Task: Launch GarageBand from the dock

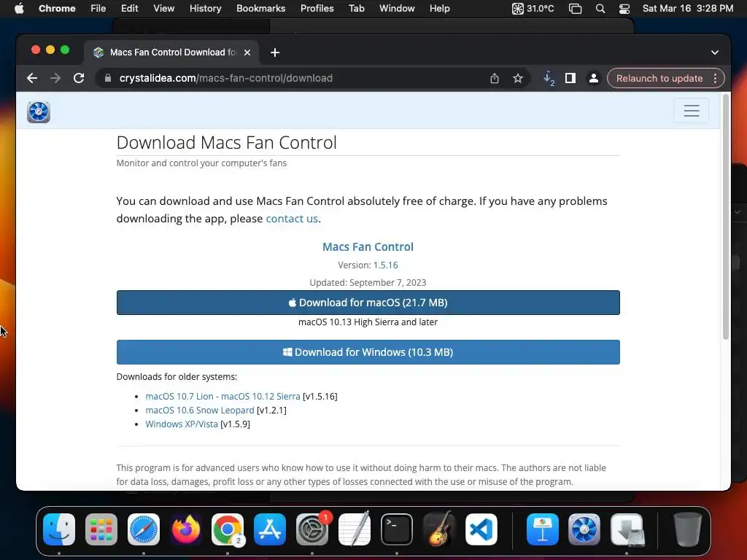Action: point(438,529)
